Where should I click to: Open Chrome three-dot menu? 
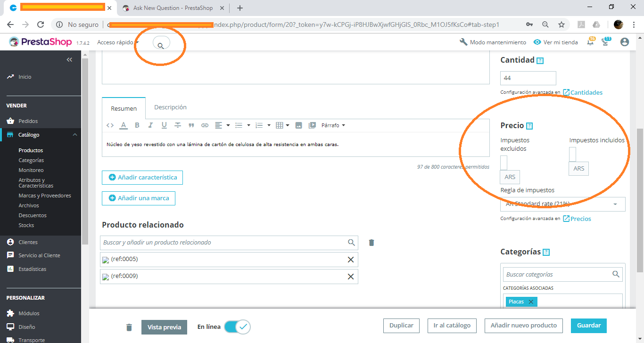[634, 24]
